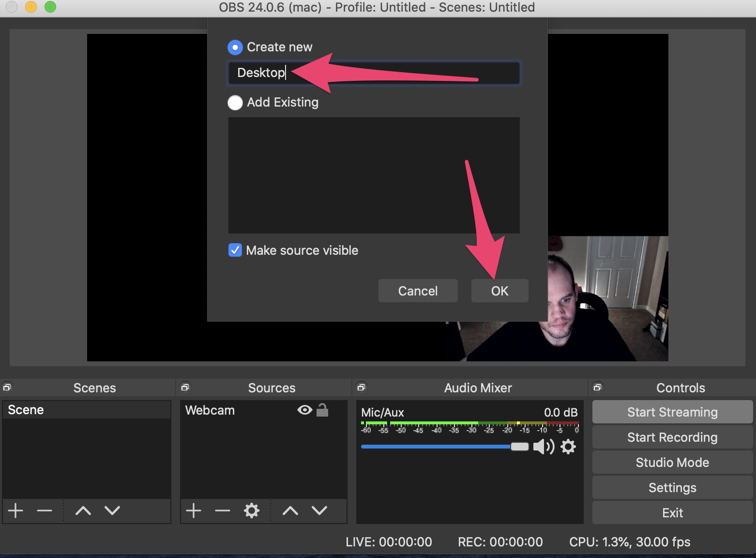756x558 pixels.
Task: Uncheck Make source visible checkbox
Action: (235, 250)
